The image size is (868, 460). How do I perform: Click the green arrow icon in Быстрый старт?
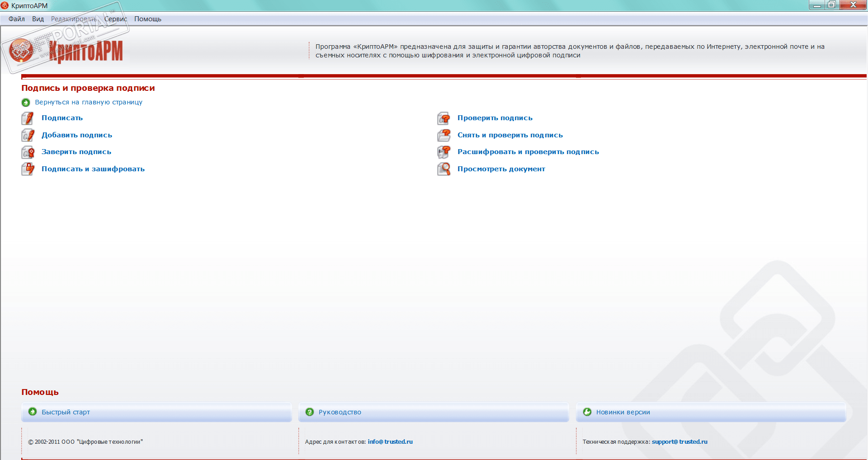pos(33,412)
